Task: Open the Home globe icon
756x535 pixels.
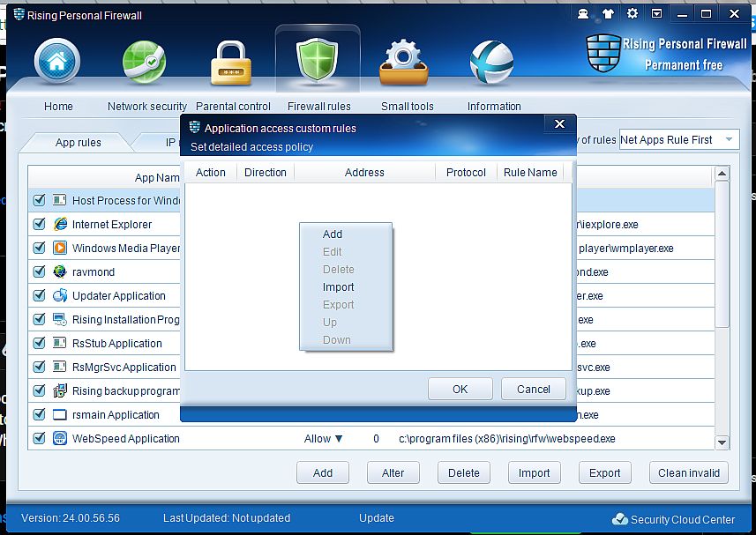Action: click(x=56, y=62)
